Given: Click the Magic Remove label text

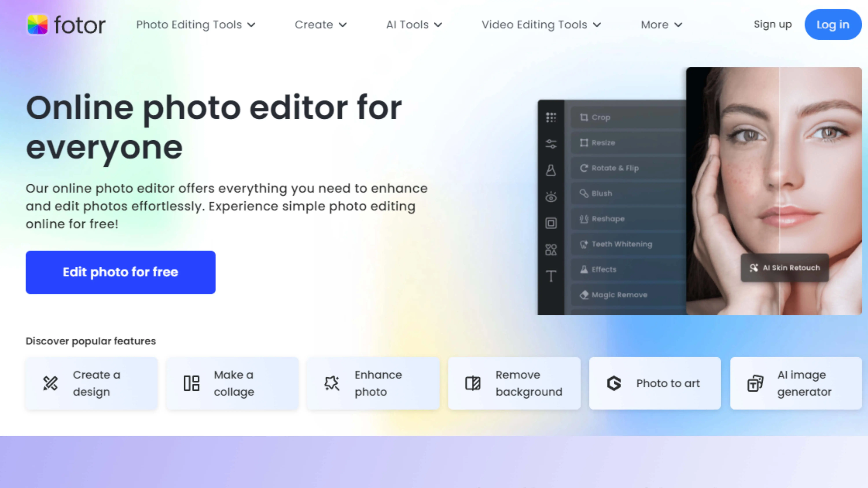Looking at the screenshot, I should click(620, 295).
